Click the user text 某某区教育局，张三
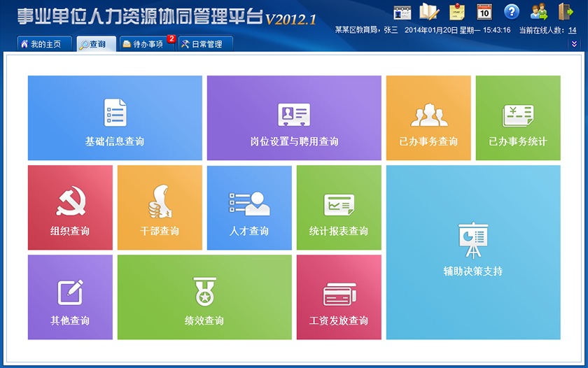 click(366, 30)
